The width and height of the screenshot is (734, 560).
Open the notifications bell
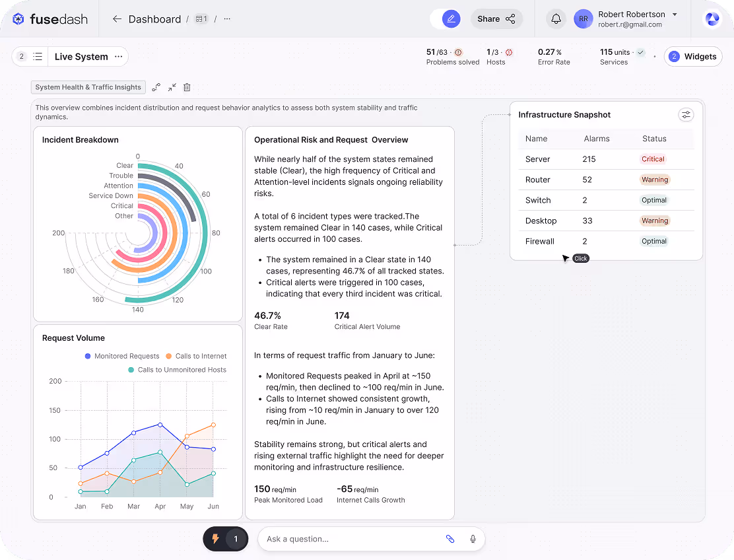tap(556, 18)
